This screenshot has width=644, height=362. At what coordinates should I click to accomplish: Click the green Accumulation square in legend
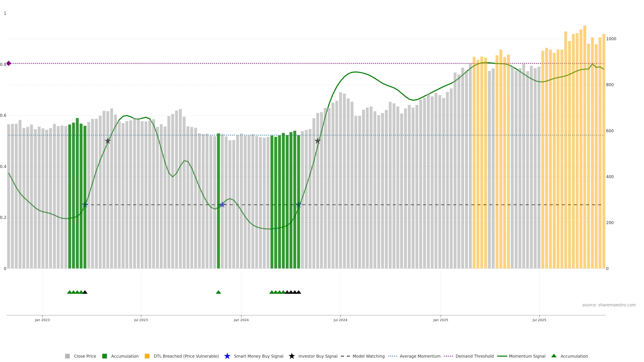click(x=104, y=356)
